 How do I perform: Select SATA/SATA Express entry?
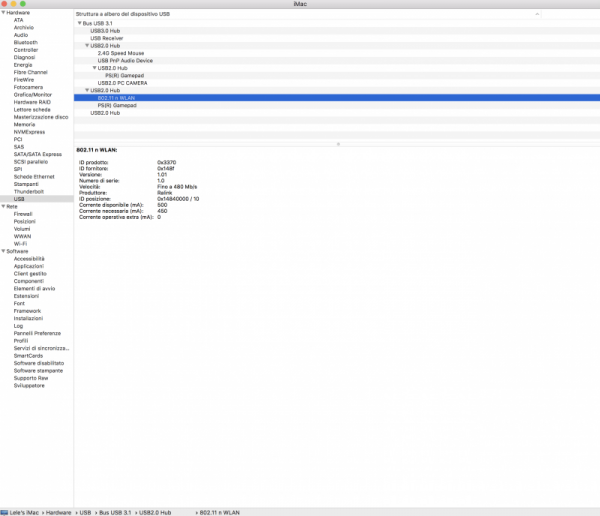pos(38,154)
